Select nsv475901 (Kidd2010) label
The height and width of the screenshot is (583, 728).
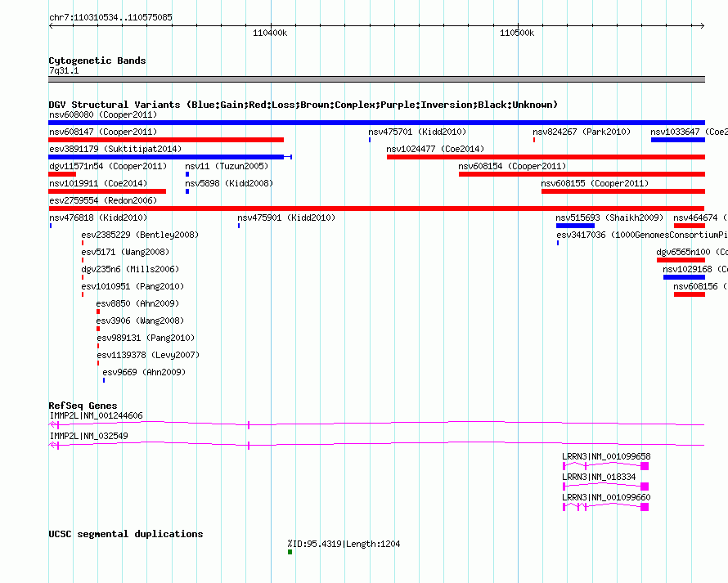pyautogui.click(x=286, y=218)
